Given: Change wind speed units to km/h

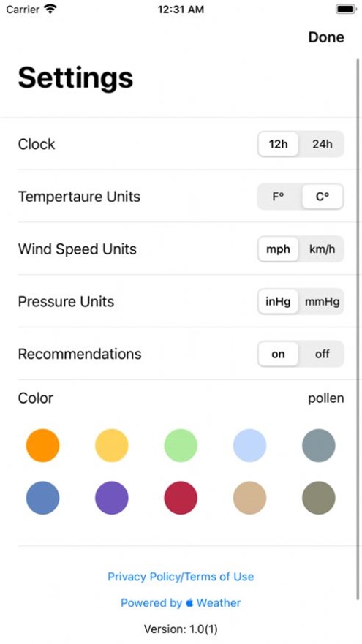Looking at the screenshot, I should coord(322,249).
